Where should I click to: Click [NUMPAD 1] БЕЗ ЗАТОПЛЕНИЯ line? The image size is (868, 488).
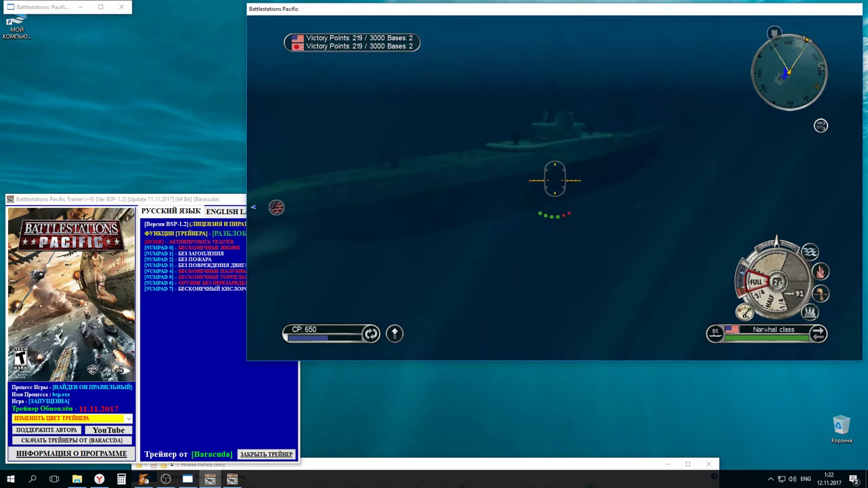pos(184,253)
